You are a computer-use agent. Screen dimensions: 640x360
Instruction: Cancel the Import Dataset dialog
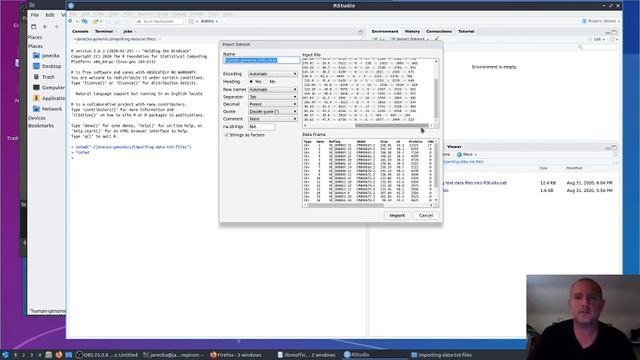click(426, 215)
